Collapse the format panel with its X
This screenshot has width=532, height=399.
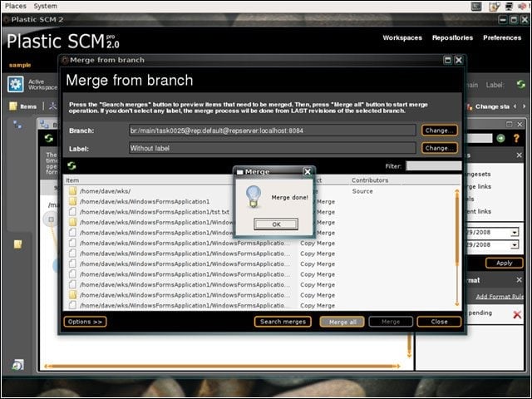pos(519,280)
